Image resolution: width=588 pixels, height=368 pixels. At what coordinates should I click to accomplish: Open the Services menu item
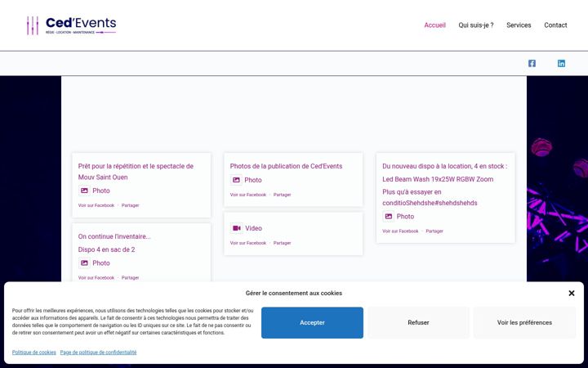tap(519, 25)
